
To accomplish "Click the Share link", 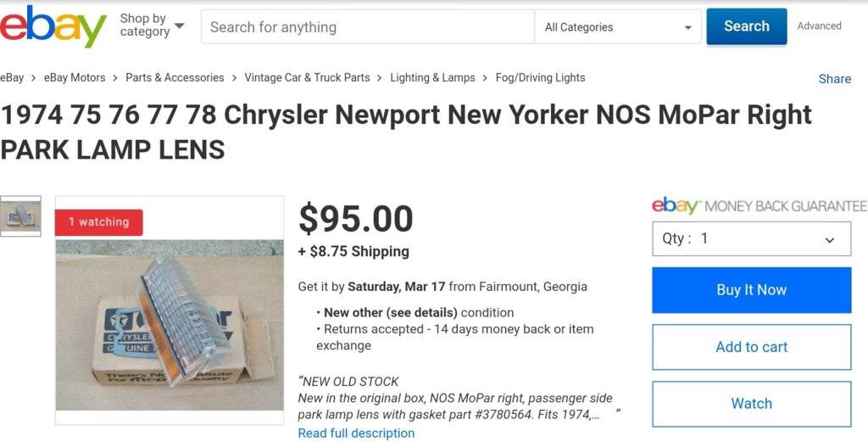I will point(834,79).
